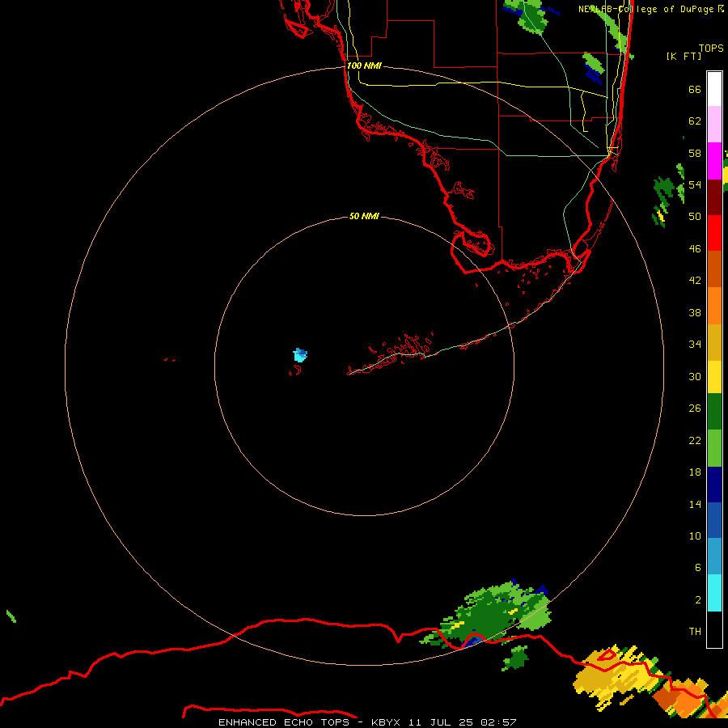Screen dimensions: 728x728
Task: Click the '22' scale value
Action: [x=695, y=440]
